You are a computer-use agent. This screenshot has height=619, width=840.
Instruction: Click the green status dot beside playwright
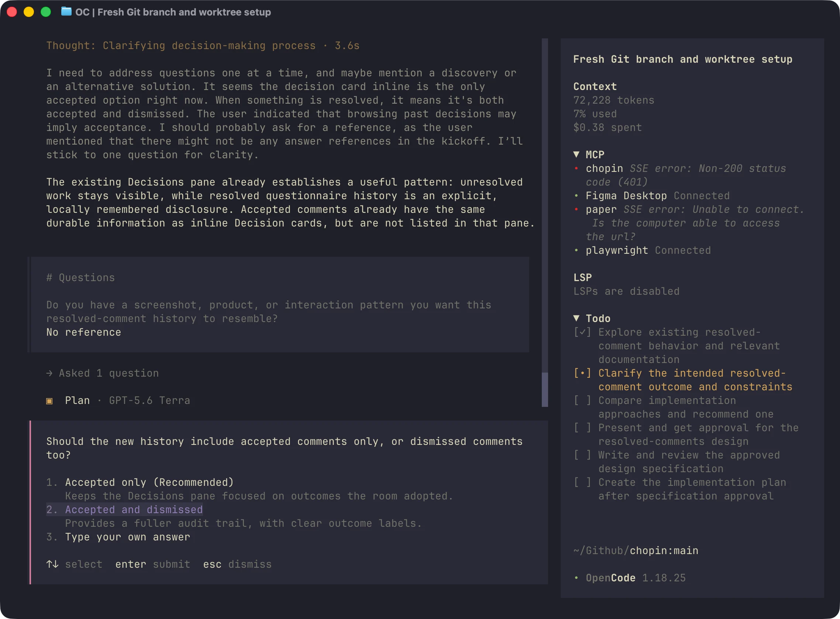click(x=576, y=250)
